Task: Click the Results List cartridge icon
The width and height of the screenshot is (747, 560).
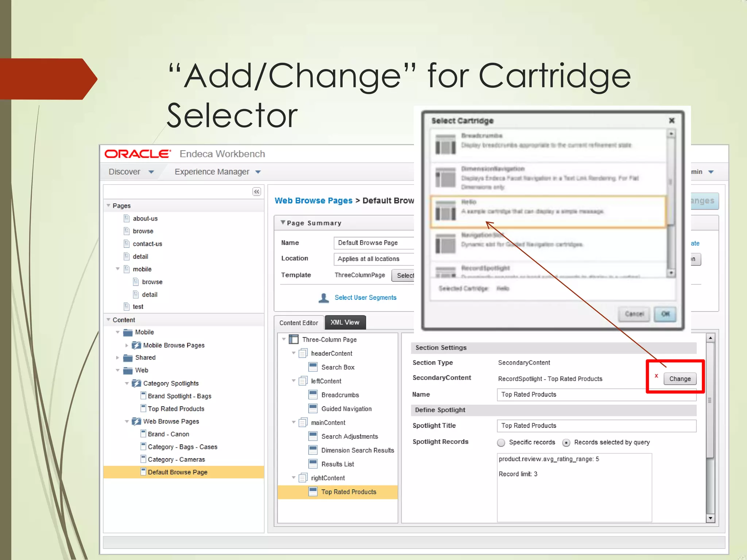Action: [313, 464]
